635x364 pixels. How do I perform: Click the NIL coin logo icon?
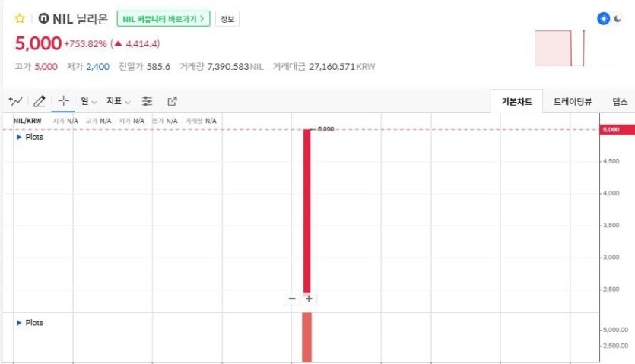click(x=43, y=18)
